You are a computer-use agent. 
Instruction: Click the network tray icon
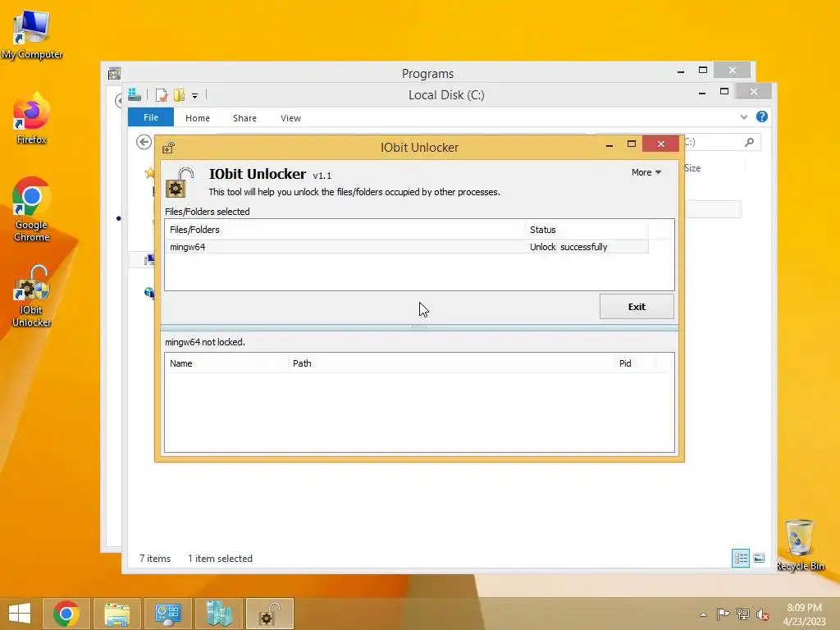(742, 614)
